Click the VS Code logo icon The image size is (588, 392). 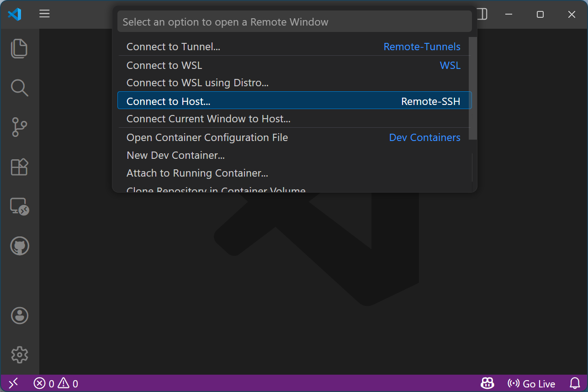point(15,14)
